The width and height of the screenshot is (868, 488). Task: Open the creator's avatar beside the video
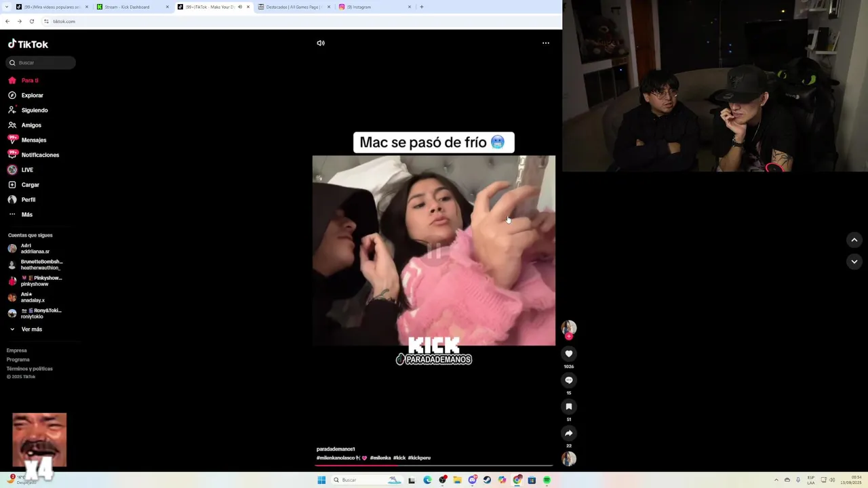click(x=569, y=328)
